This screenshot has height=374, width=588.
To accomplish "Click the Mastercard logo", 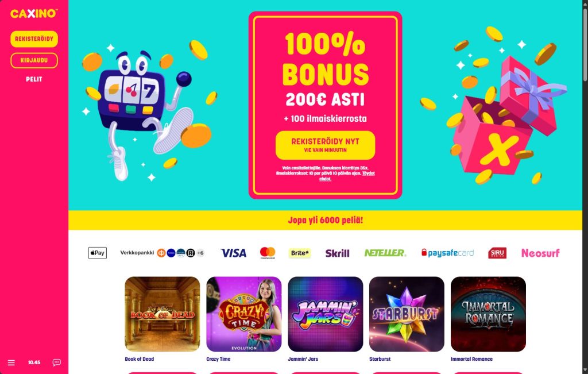I will pos(268,253).
